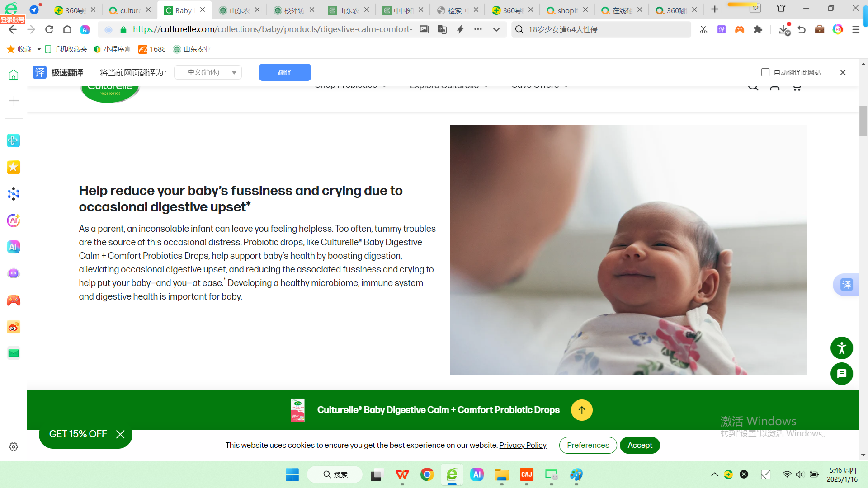Image resolution: width=868 pixels, height=488 pixels.
Task: Open the Privacy Policy link
Action: (x=523, y=445)
